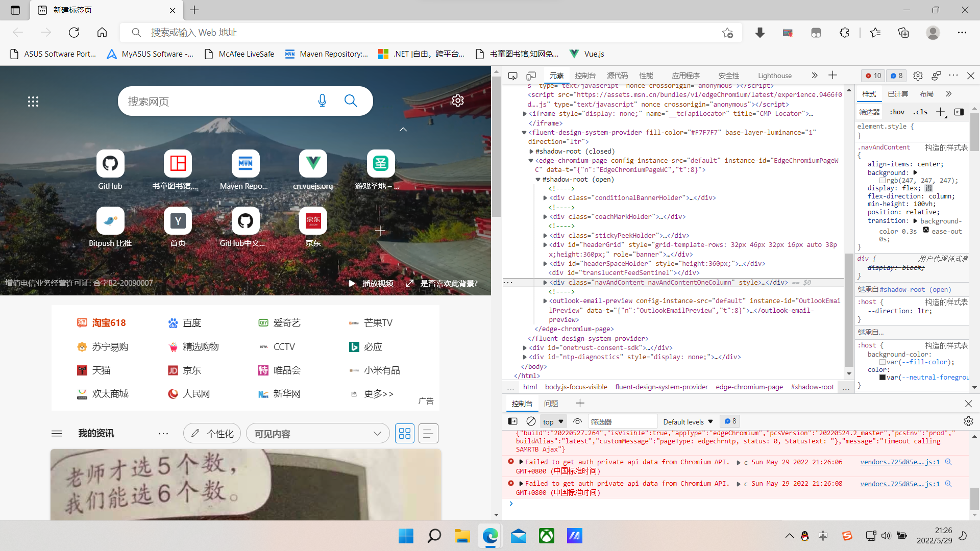The height and width of the screenshot is (551, 980).
Task: Add a new DevTools tool tab
Action: (832, 76)
